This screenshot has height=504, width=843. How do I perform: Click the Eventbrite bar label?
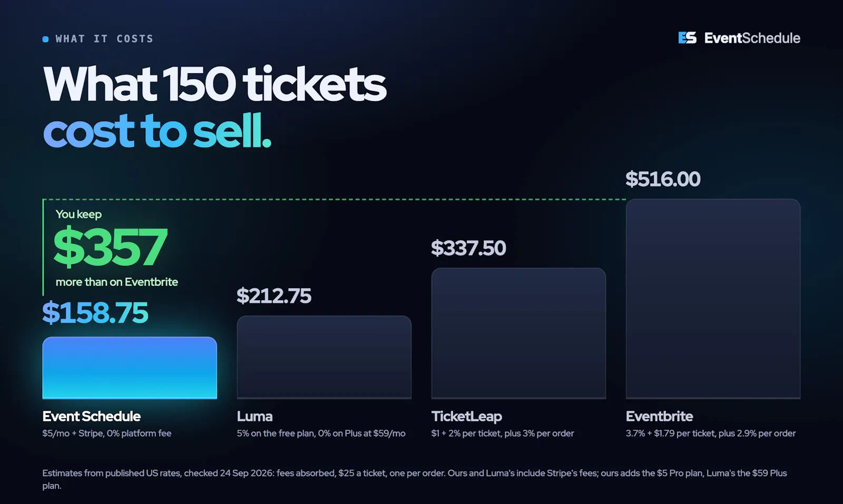[x=659, y=416]
